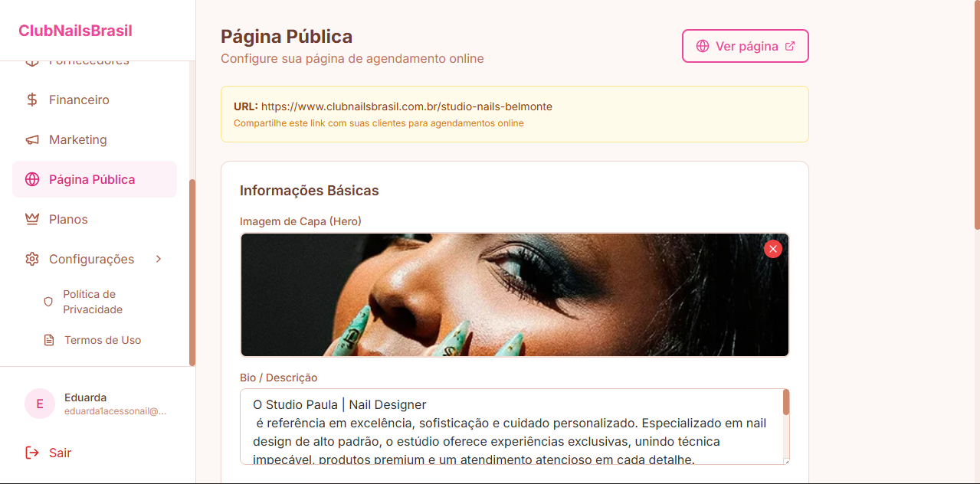Click the dollar sign Financeiro icon
This screenshot has width=980, height=484.
(x=32, y=100)
